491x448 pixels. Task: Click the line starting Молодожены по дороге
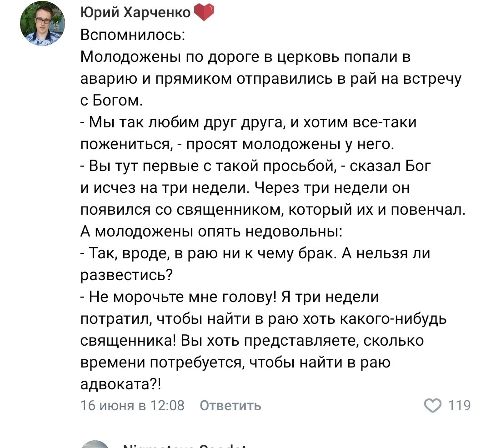click(x=245, y=57)
